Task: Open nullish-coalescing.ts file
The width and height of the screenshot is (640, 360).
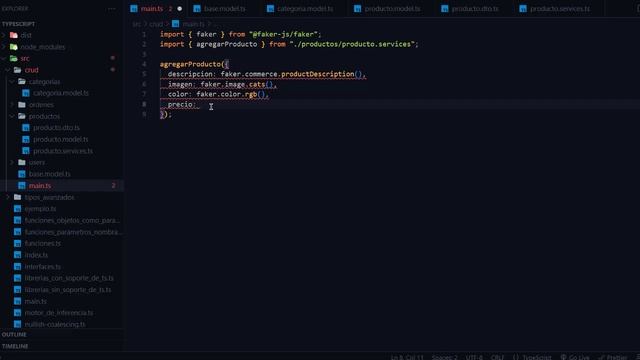Action: click(55, 324)
